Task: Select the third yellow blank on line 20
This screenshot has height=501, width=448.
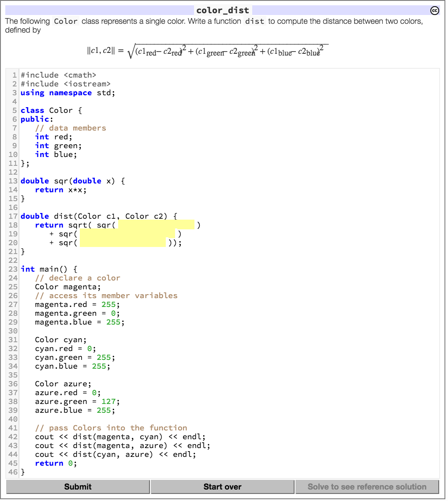Action: click(123, 243)
